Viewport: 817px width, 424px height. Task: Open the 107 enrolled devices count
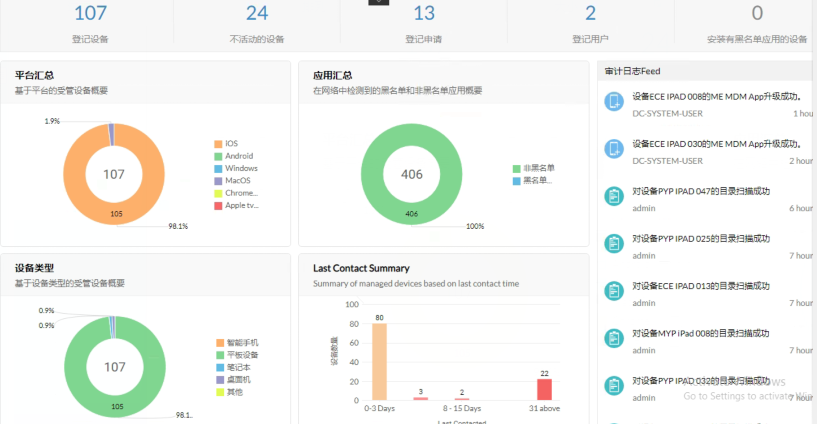(90, 14)
